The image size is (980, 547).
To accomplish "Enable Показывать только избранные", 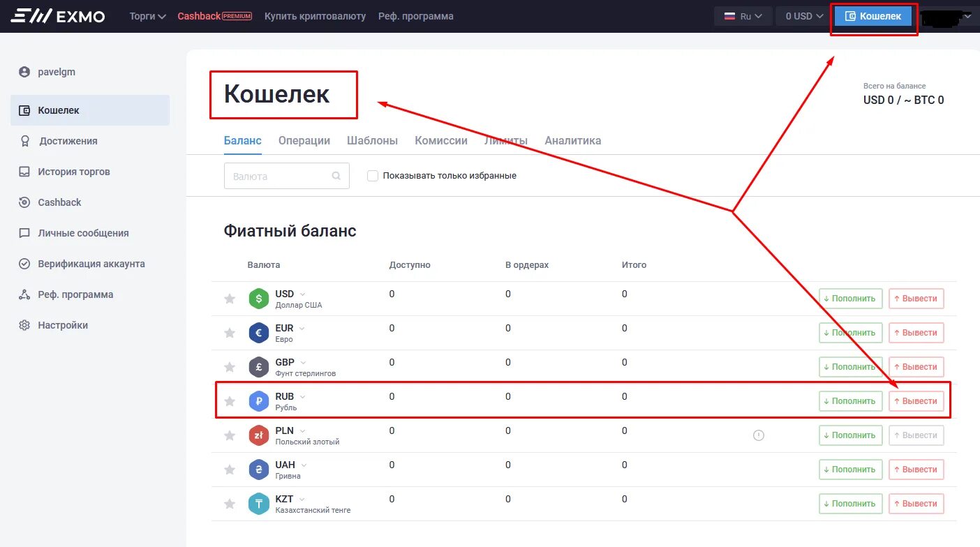I will coord(373,176).
